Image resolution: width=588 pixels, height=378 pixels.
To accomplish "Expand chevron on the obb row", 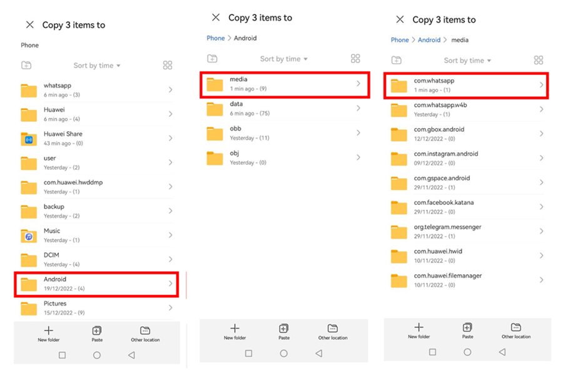I will [x=358, y=132].
